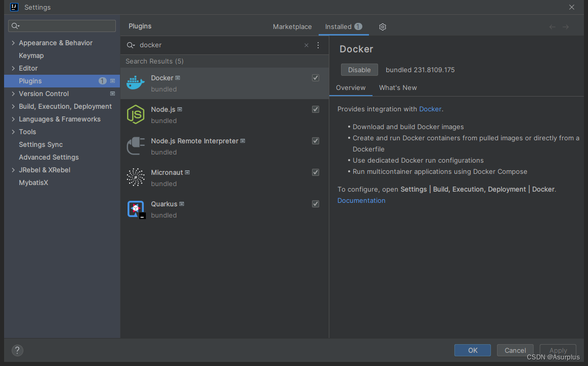The width and height of the screenshot is (588, 366).
Task: Switch to the Installed tab
Action: 343,26
